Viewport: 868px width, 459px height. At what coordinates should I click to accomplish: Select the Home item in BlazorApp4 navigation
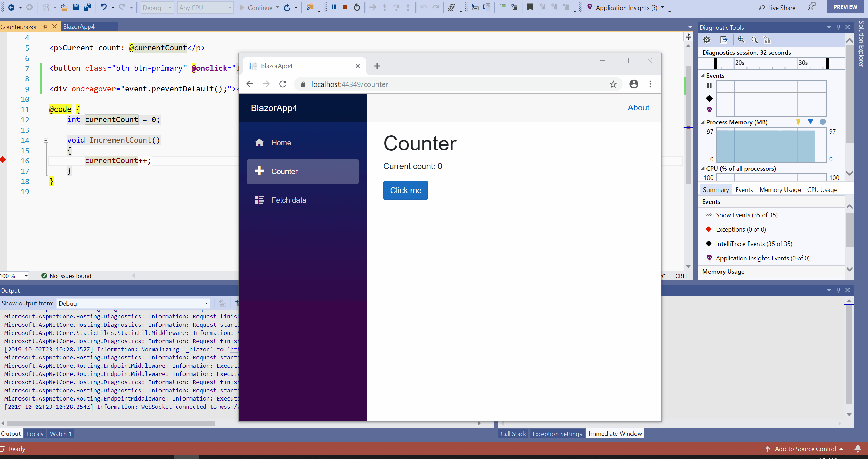coord(281,143)
